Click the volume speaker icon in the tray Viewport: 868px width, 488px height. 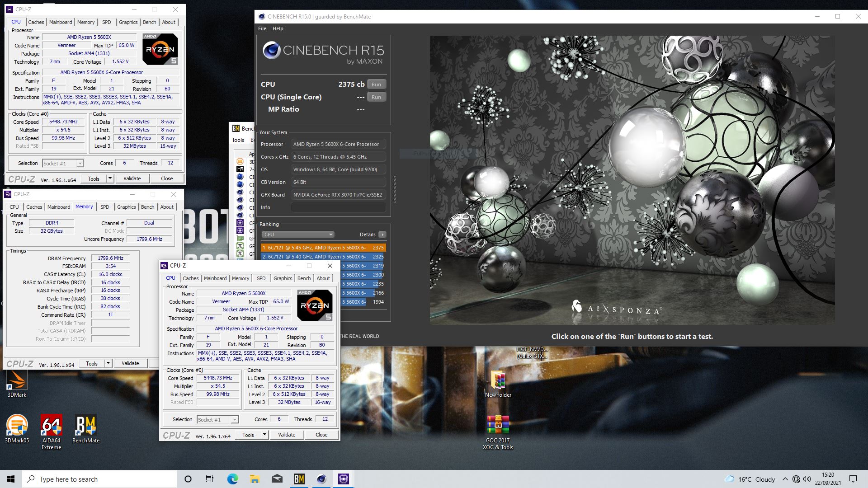[807, 479]
